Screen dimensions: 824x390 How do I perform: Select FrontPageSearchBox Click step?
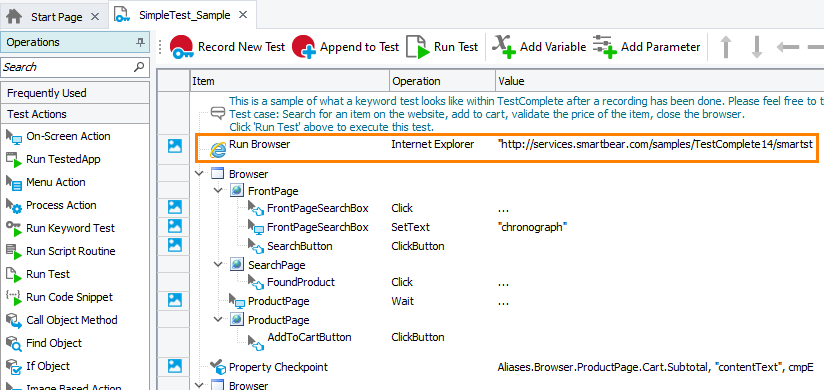(317, 208)
